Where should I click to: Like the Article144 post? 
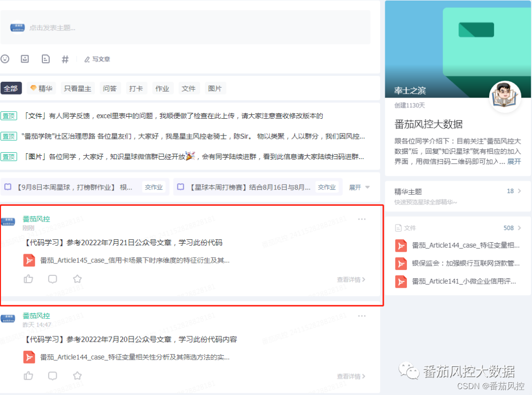click(29, 376)
